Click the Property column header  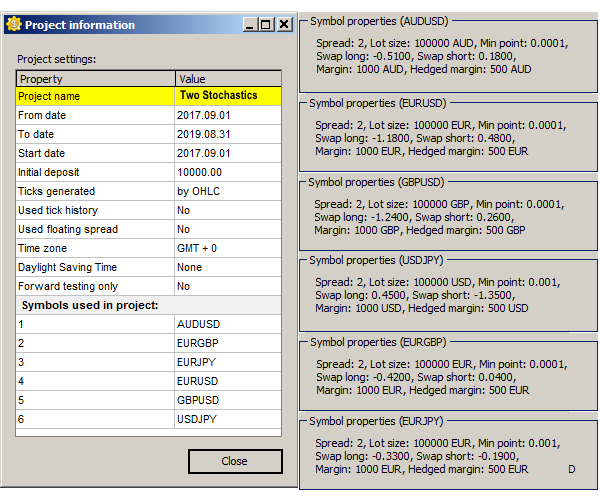pyautogui.click(x=95, y=79)
